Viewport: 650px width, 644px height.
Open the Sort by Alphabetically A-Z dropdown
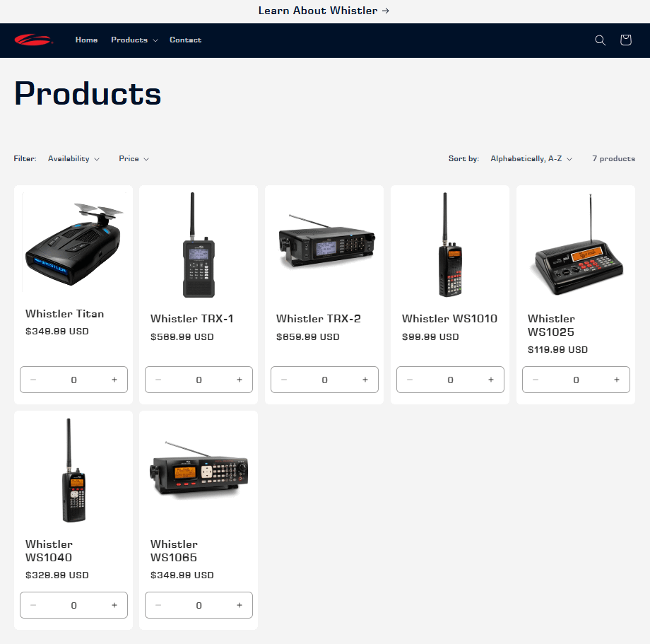531,158
